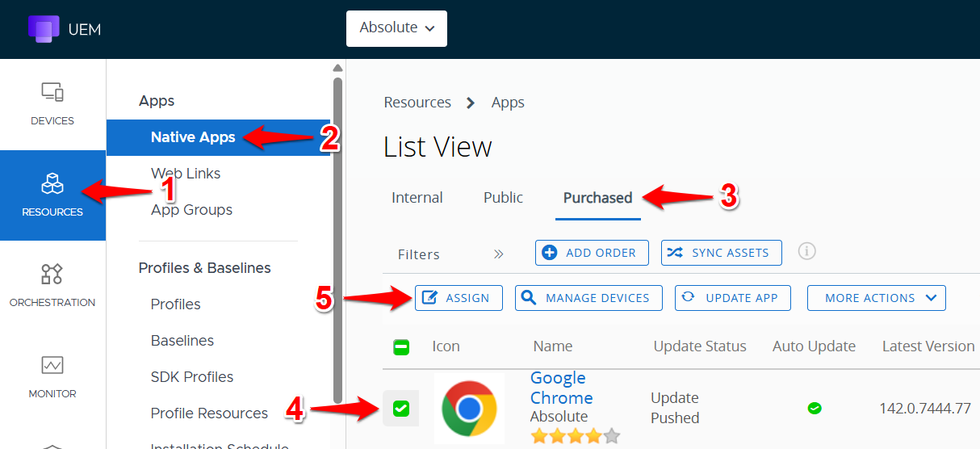Select Web Links in the sidebar
980x449 pixels.
pos(186,174)
